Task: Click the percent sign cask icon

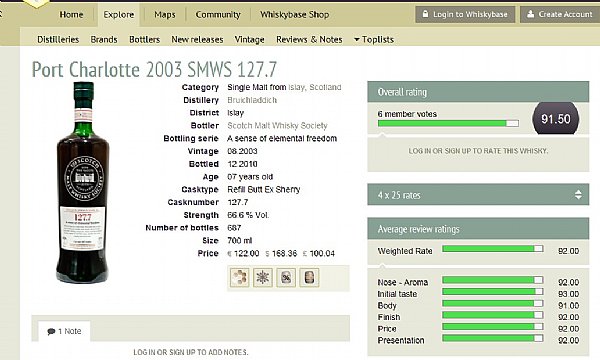Action: (286, 277)
